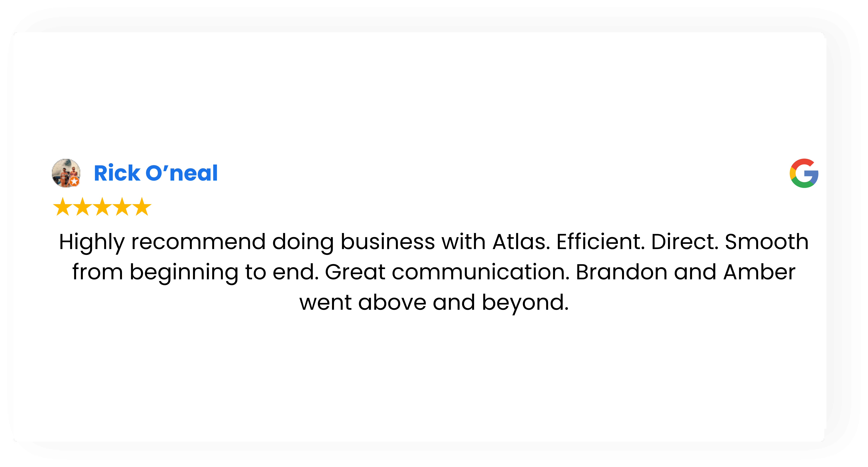Click the Google logo icon
The image size is (868, 467).
pyautogui.click(x=804, y=173)
